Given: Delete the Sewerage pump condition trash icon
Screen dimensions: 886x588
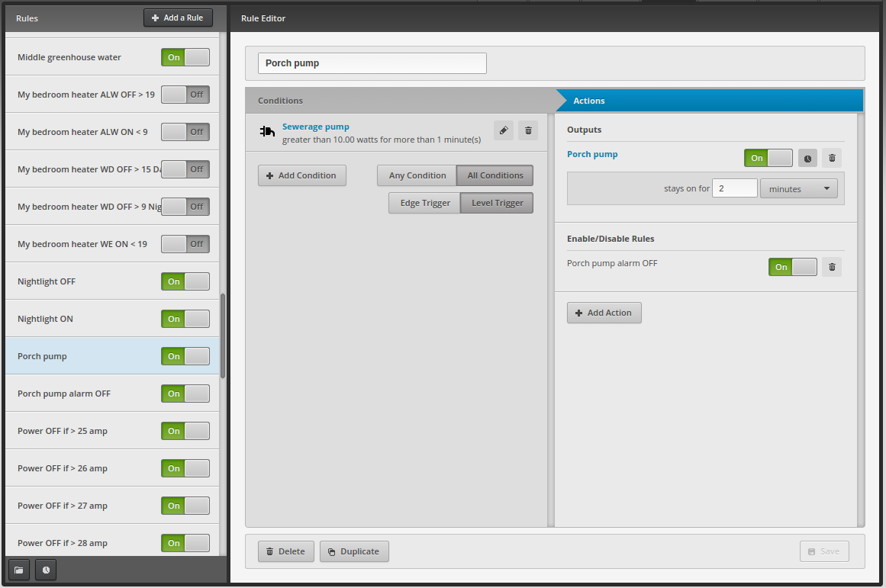Looking at the screenshot, I should pyautogui.click(x=528, y=130).
